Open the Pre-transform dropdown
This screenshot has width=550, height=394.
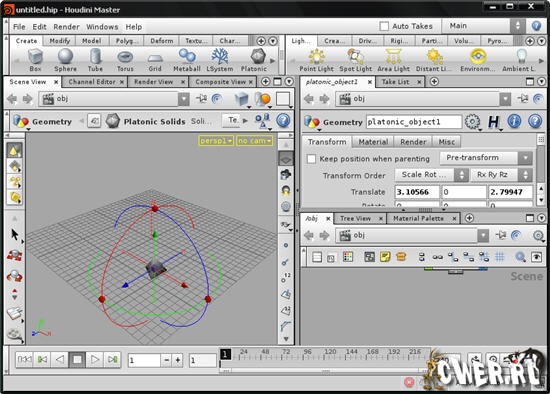(486, 158)
